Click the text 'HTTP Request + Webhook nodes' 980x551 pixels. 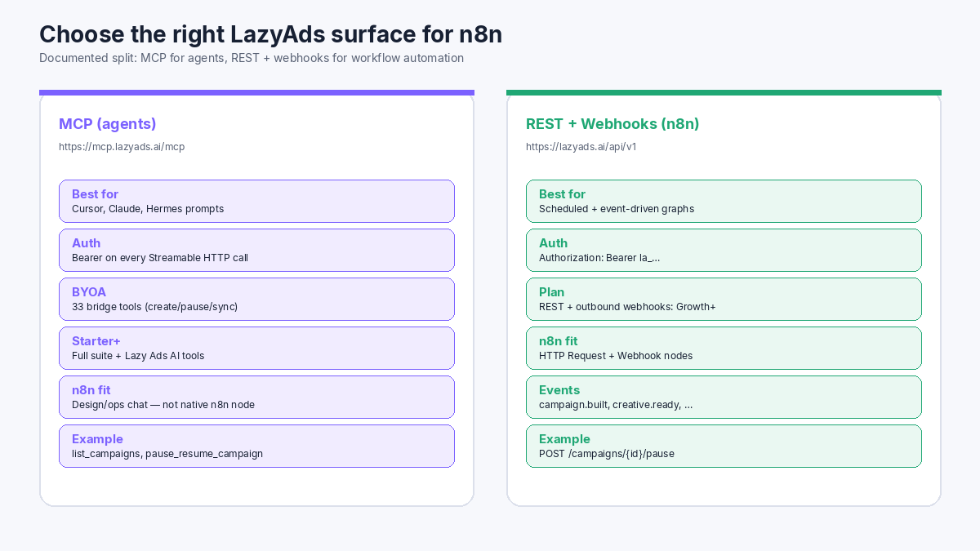click(616, 356)
